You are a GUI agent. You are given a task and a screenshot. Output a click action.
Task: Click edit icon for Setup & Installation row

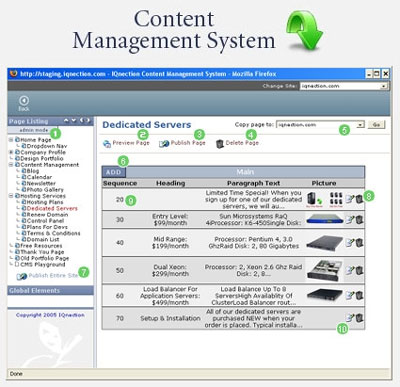click(349, 318)
